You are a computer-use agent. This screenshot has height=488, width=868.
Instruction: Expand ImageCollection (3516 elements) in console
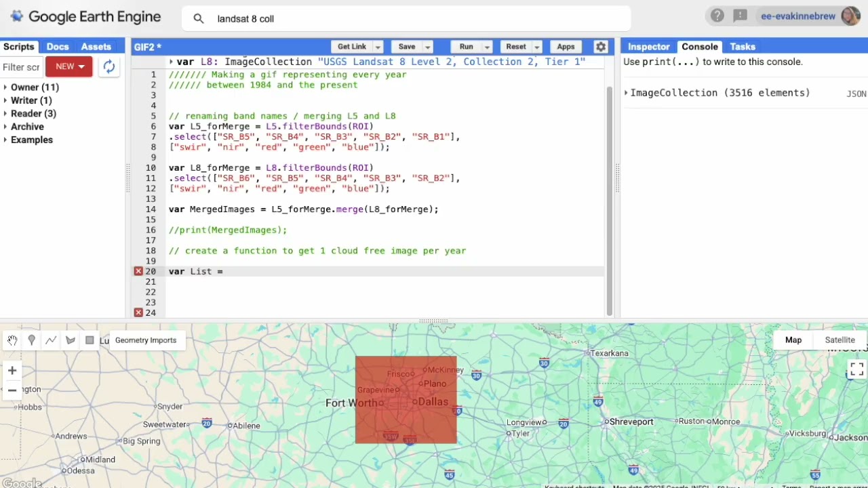pos(626,93)
